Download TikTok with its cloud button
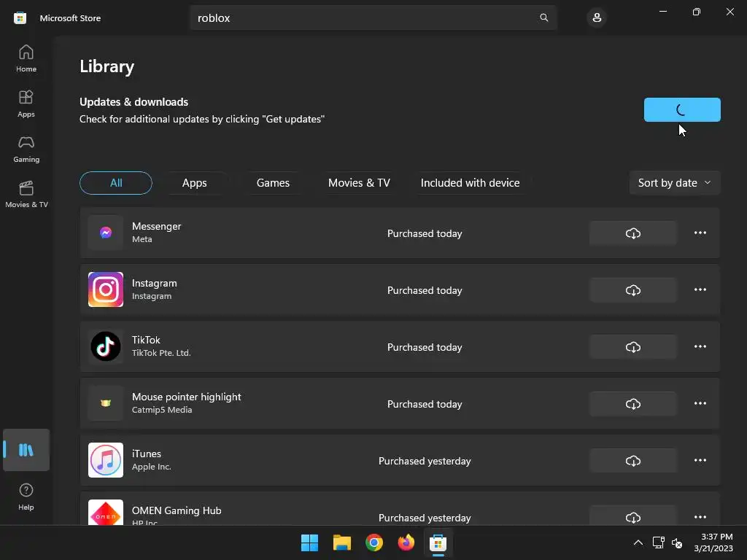Viewport: 747px width, 560px height. pos(632,346)
